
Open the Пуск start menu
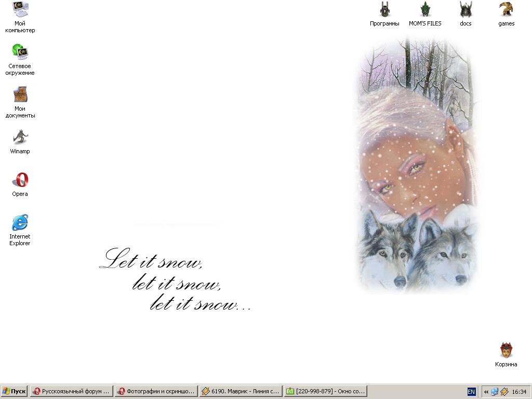[14, 391]
